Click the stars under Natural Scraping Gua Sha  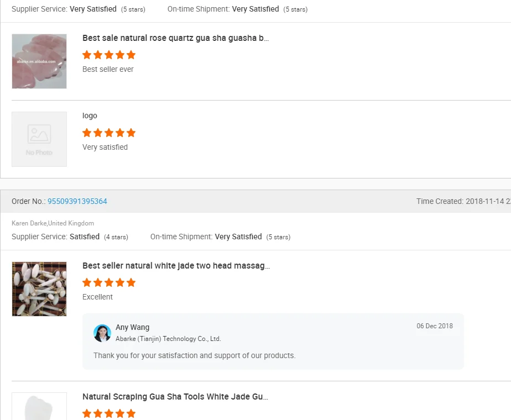(109, 413)
